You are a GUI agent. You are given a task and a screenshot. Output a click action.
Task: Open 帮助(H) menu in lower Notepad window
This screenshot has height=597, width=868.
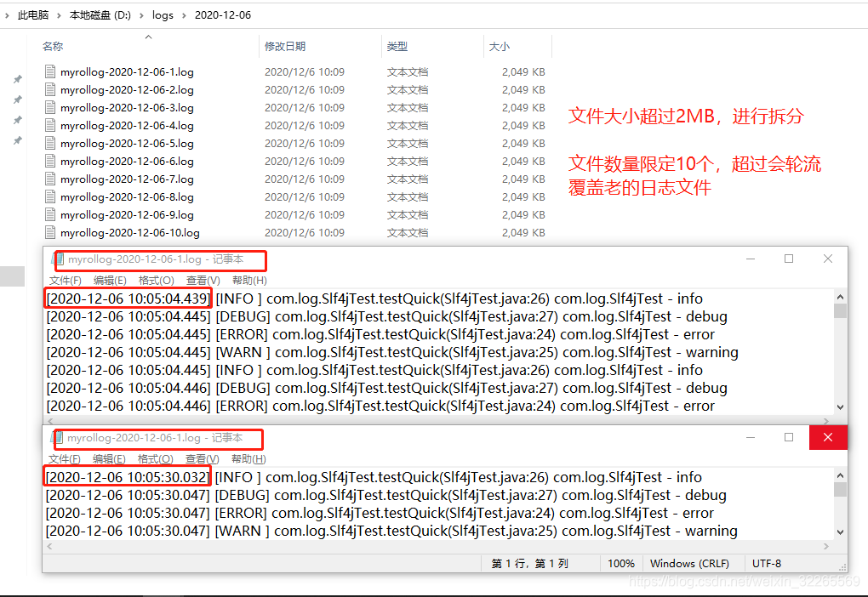(248, 459)
